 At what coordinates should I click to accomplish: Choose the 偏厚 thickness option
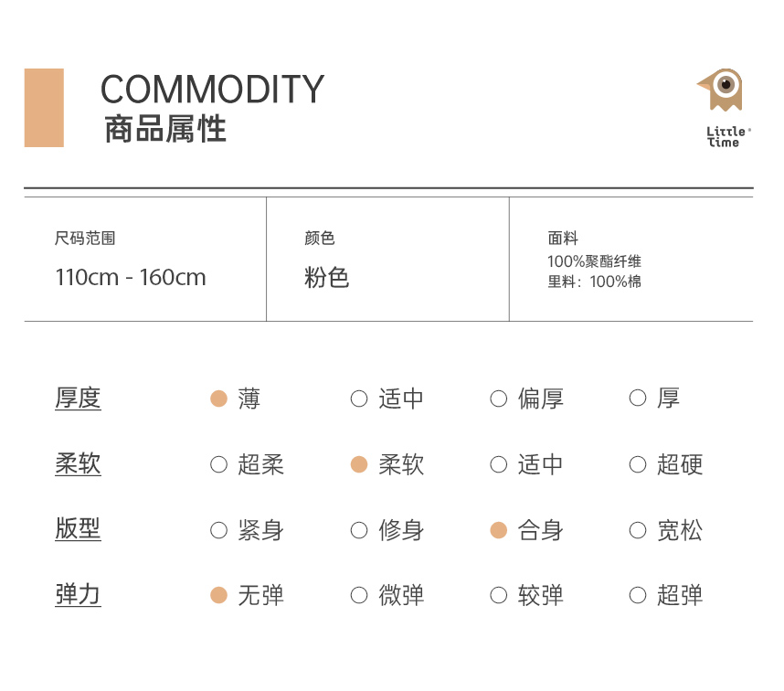coord(498,399)
